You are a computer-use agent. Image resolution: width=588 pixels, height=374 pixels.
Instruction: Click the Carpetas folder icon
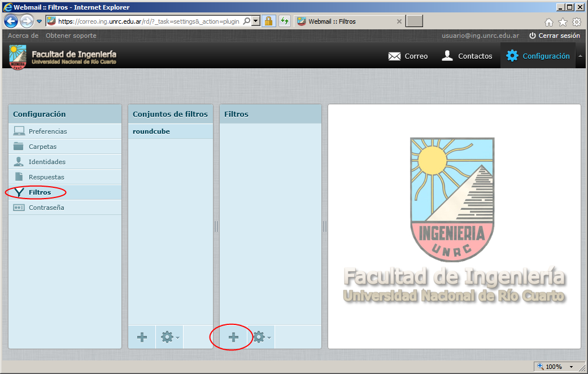point(19,146)
